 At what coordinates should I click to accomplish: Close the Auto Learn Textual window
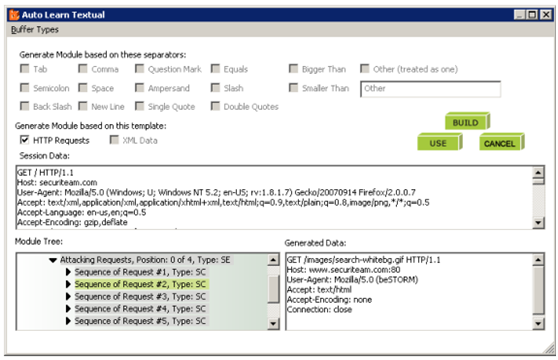tap(546, 15)
